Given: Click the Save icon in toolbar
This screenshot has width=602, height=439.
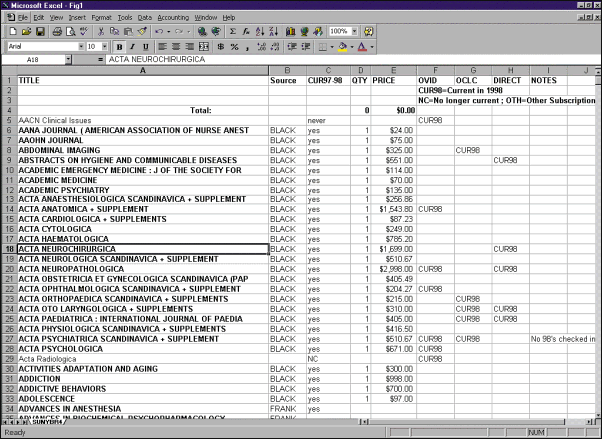Looking at the screenshot, I should (38, 32).
